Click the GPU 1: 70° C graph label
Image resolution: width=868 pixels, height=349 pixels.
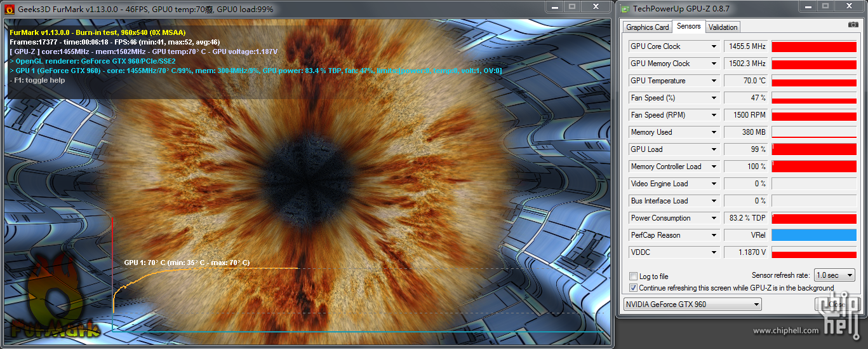coord(187,263)
